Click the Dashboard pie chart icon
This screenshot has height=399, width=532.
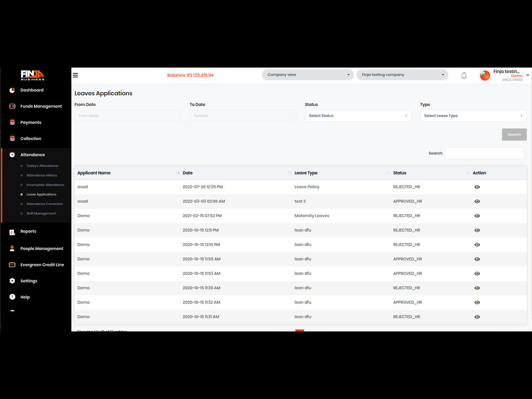(x=12, y=90)
